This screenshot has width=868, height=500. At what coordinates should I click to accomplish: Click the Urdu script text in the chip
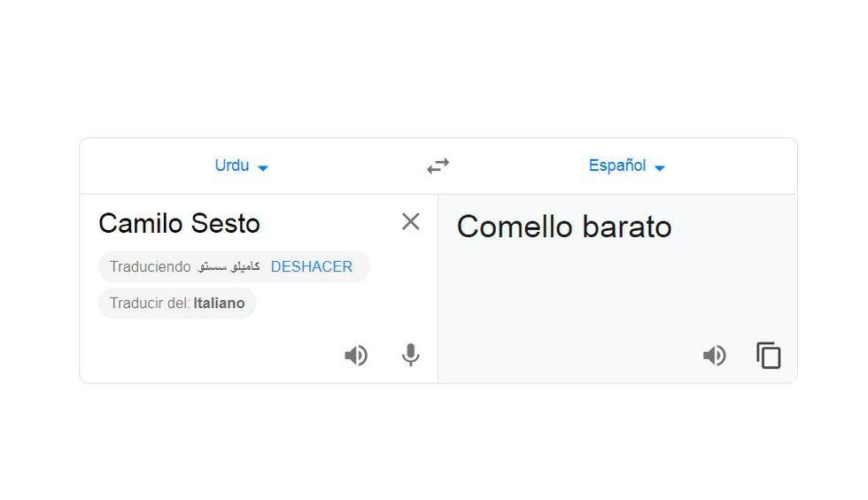229,266
